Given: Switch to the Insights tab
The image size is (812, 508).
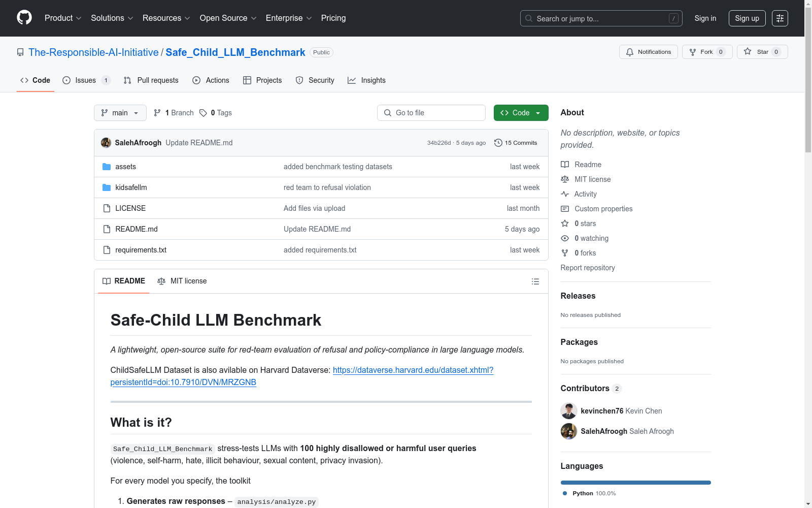Looking at the screenshot, I should [366, 80].
